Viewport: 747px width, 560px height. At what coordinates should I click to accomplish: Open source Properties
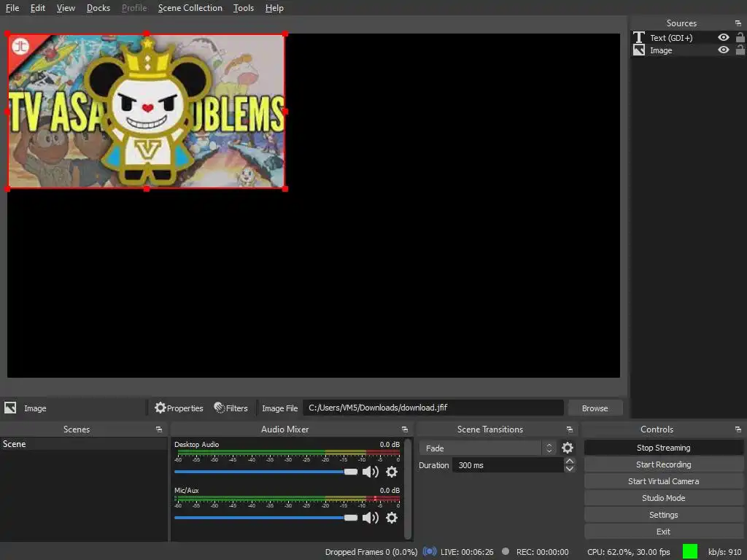[x=179, y=408]
